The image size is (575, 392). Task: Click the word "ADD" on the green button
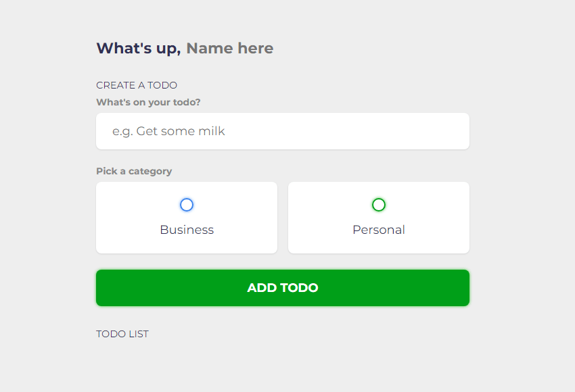click(262, 288)
